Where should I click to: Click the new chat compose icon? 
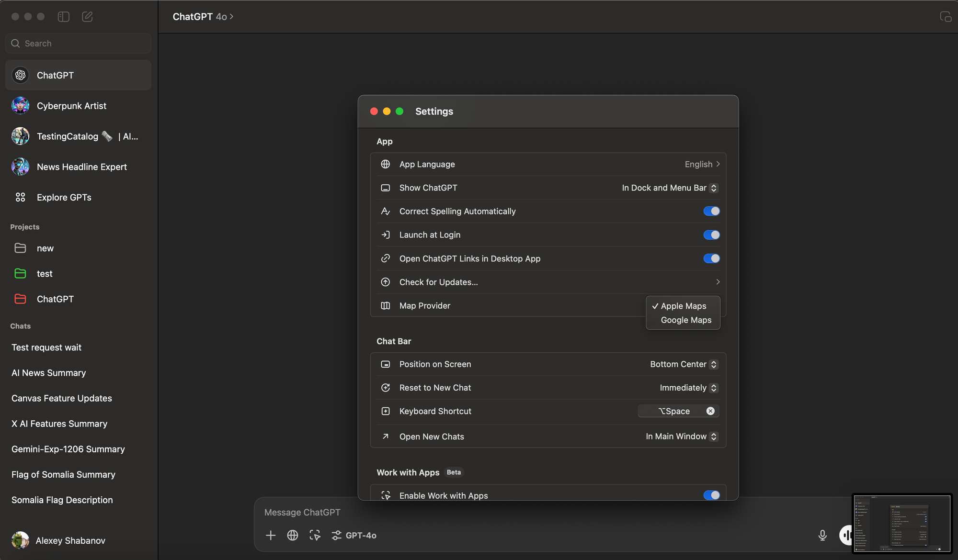87,17
